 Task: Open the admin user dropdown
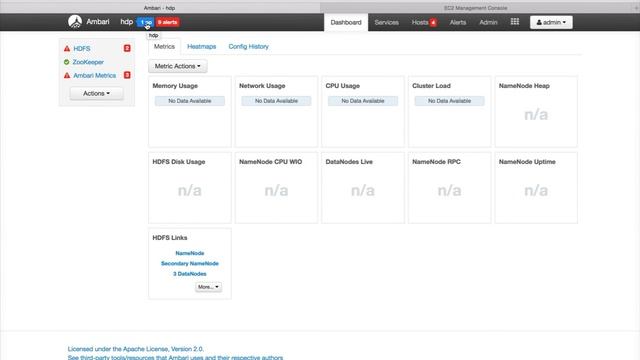click(551, 22)
